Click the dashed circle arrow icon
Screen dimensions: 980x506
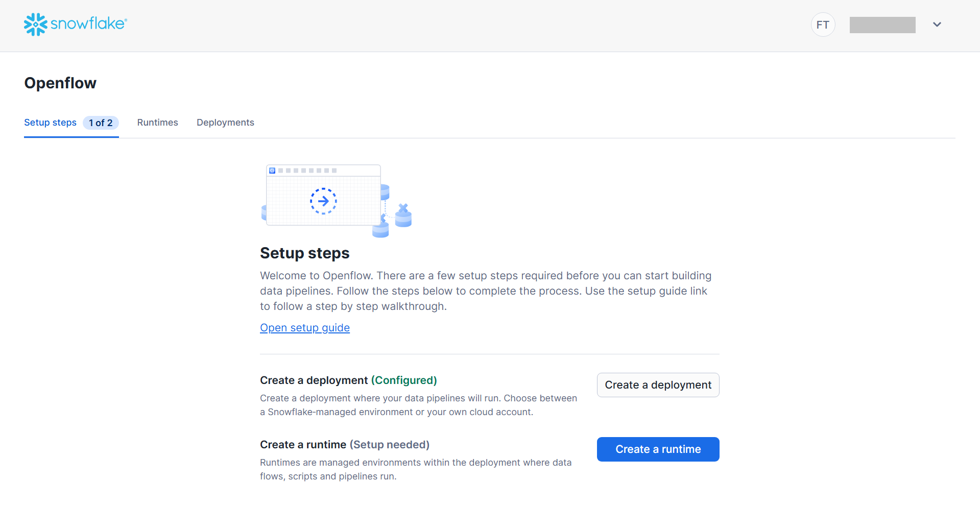[x=323, y=201]
